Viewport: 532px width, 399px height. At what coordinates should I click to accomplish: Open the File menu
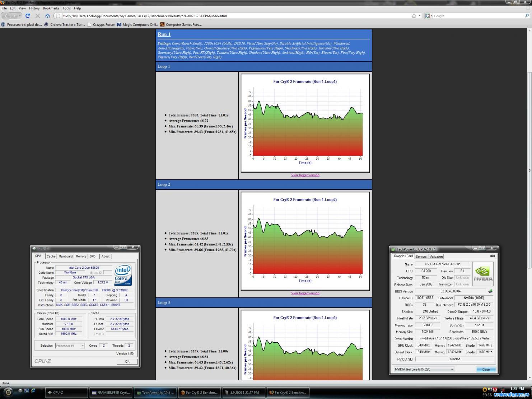4,8
